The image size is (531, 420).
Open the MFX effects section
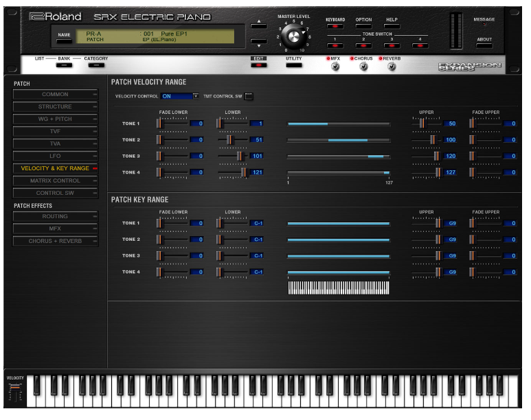pos(55,229)
